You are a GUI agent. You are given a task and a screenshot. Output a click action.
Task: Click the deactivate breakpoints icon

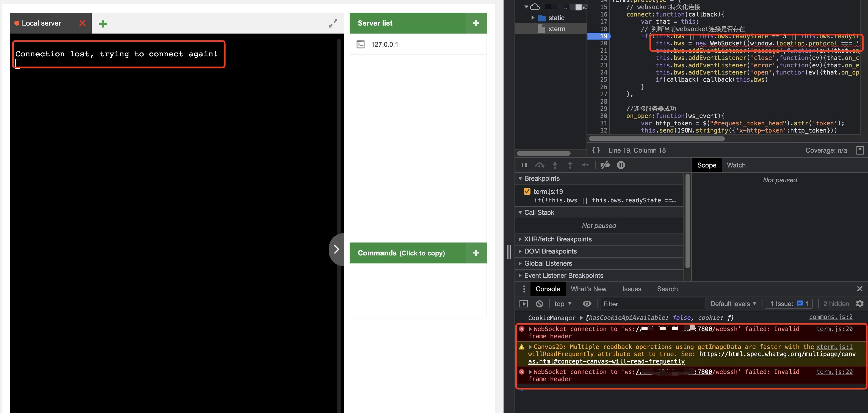click(605, 165)
